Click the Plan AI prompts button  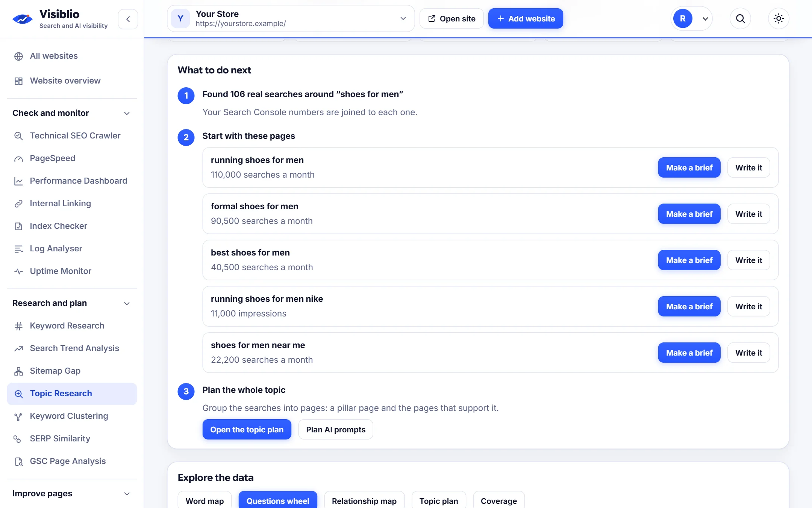pos(336,429)
